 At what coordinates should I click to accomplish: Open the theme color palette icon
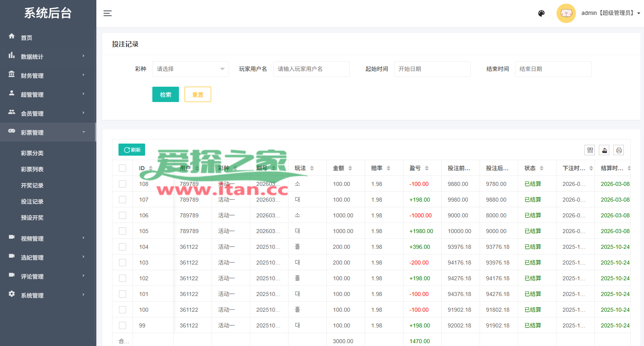541,13
